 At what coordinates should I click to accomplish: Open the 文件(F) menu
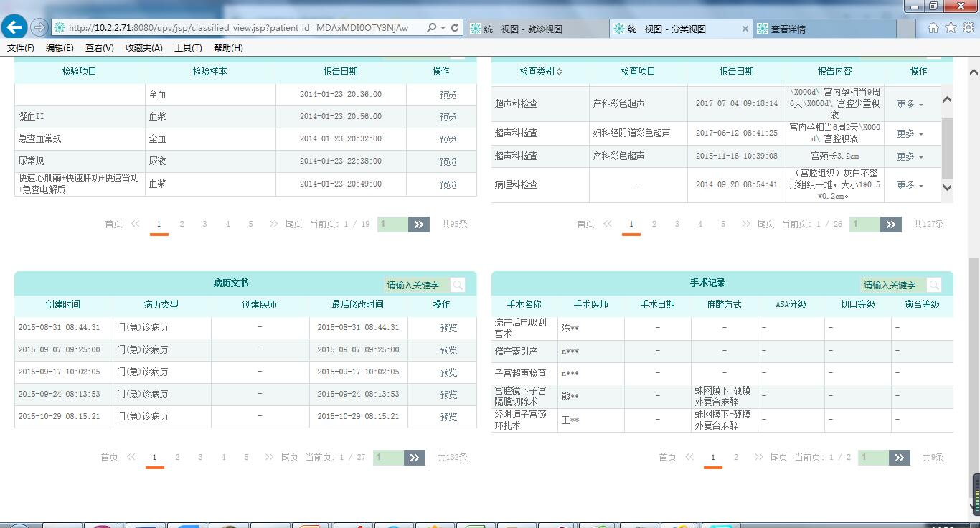[x=20, y=48]
